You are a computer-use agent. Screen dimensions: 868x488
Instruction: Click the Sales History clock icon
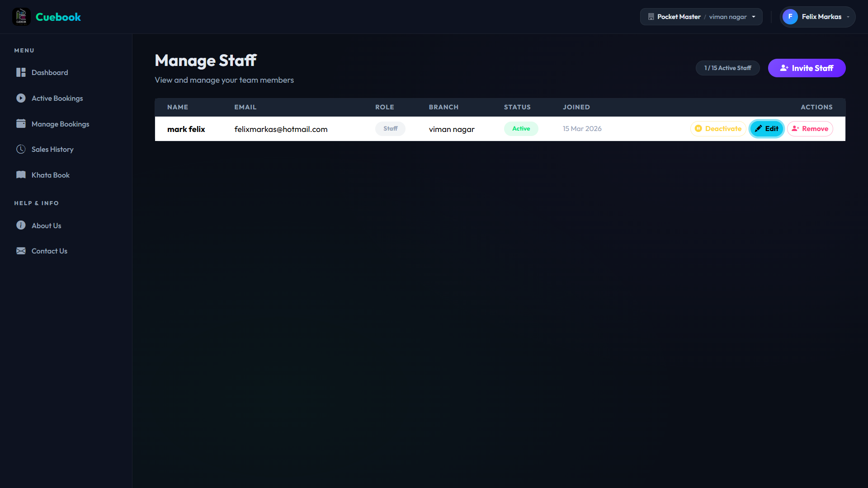[x=21, y=149]
